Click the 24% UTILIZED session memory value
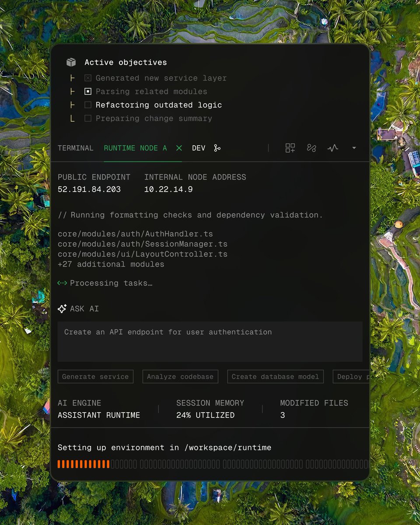The image size is (420, 525). pyautogui.click(x=205, y=415)
